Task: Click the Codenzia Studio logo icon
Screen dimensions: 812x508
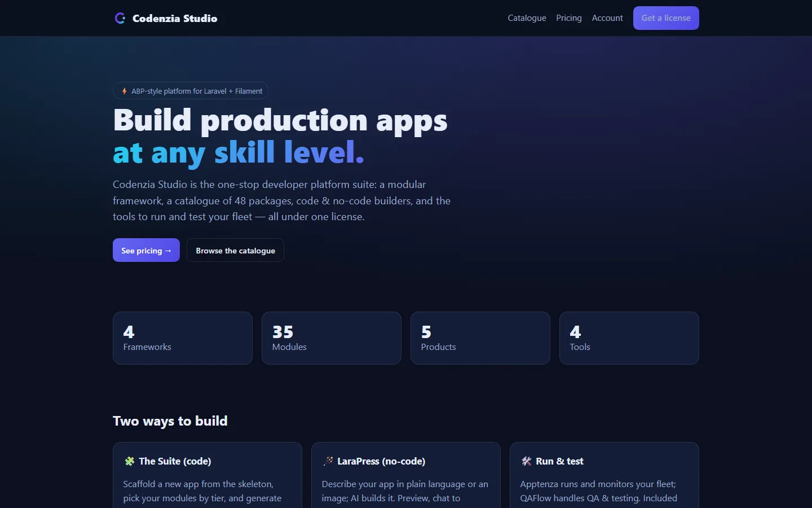Action: tap(120, 18)
